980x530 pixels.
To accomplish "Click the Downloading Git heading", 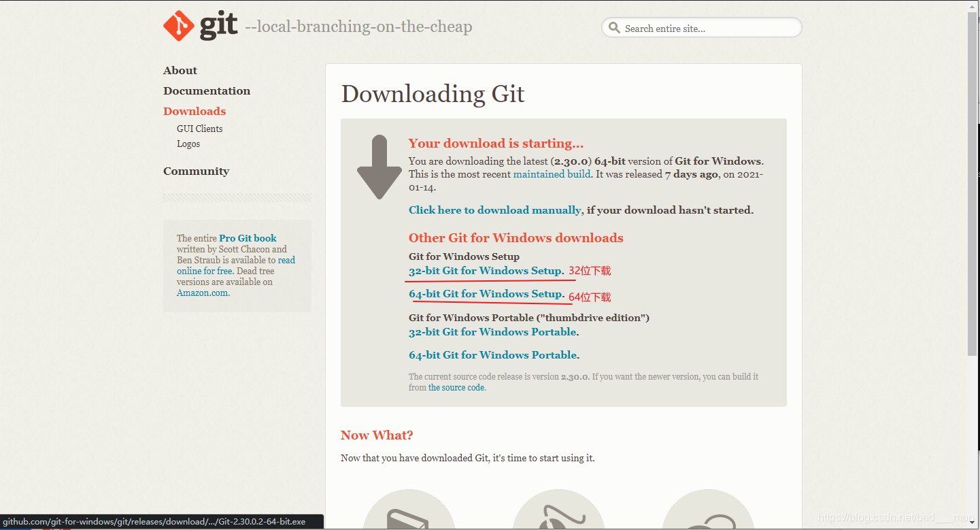I will tap(433, 94).
